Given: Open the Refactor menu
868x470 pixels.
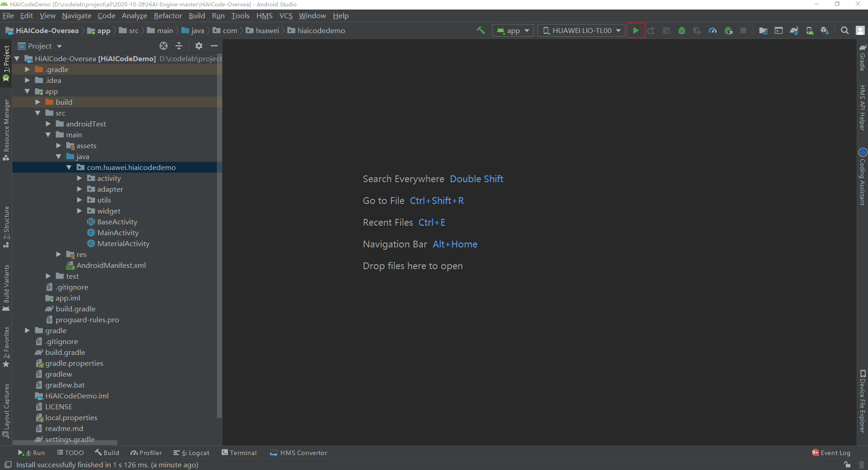Looking at the screenshot, I should (x=167, y=15).
